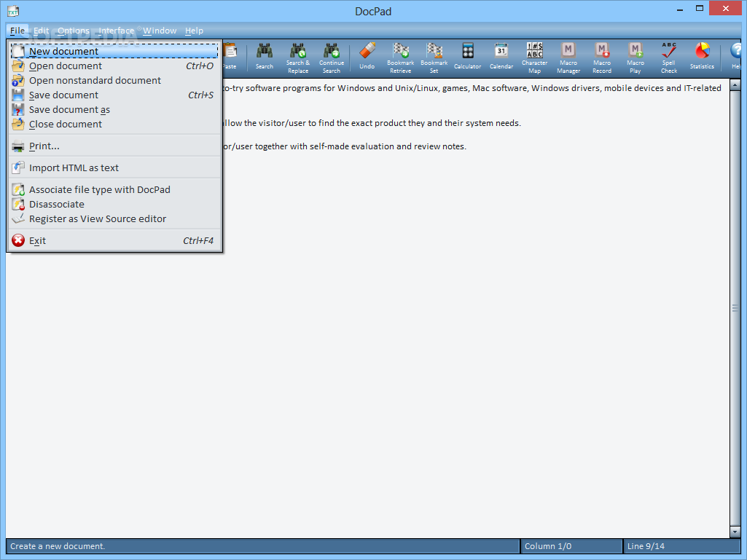Click the line mentioning 'Windows drivers, mobile devices'

click(x=472, y=88)
